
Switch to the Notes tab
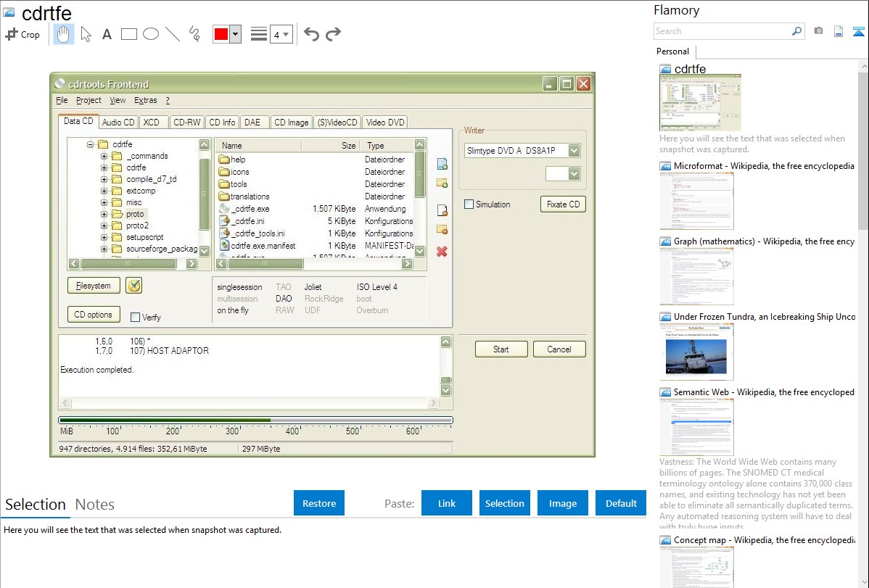[95, 505]
